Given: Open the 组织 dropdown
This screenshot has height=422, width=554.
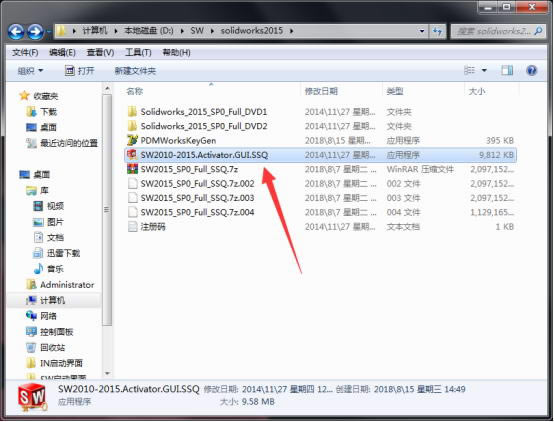Looking at the screenshot, I should point(30,71).
